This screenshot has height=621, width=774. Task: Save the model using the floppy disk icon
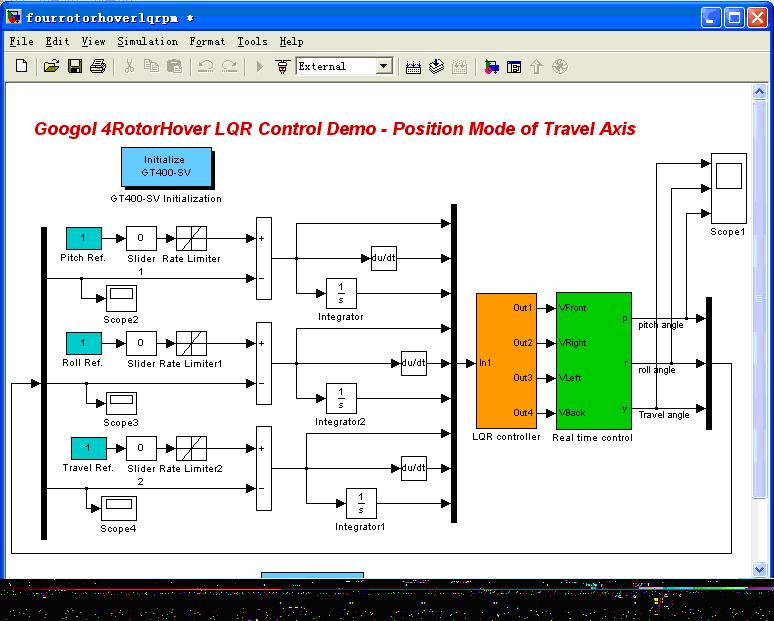[74, 67]
